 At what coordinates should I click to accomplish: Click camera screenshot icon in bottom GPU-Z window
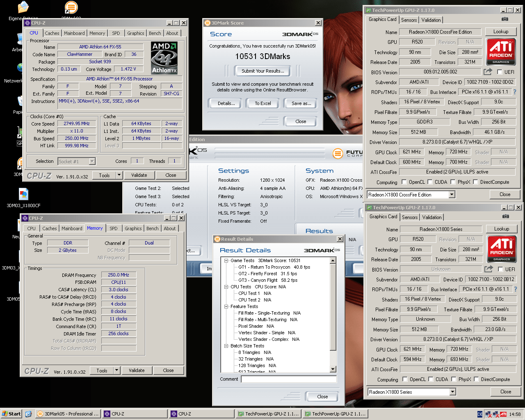pyautogui.click(x=506, y=217)
